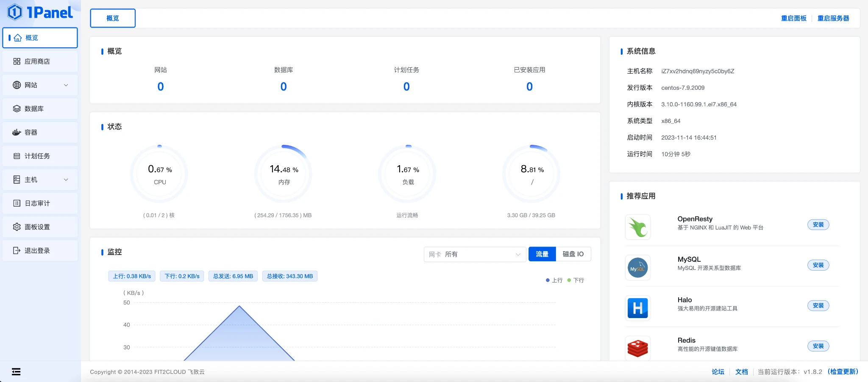
Task: Click the 1Panel logo icon
Action: (15, 12)
